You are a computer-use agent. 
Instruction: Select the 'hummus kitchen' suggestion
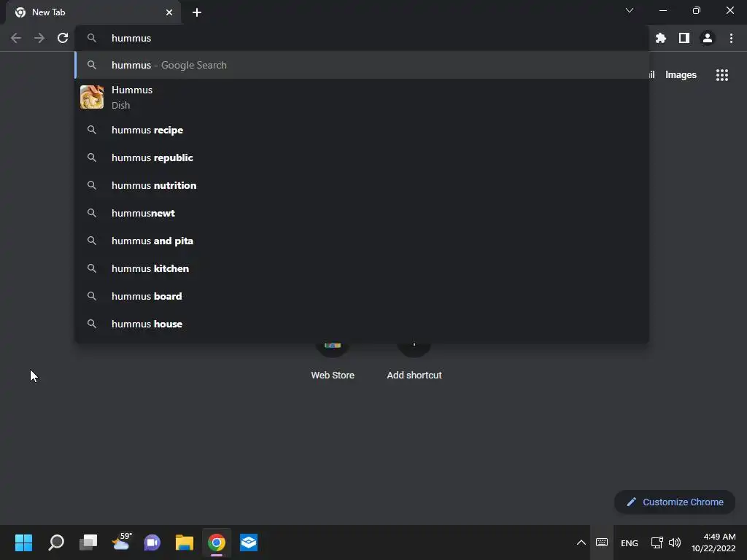[362, 268]
